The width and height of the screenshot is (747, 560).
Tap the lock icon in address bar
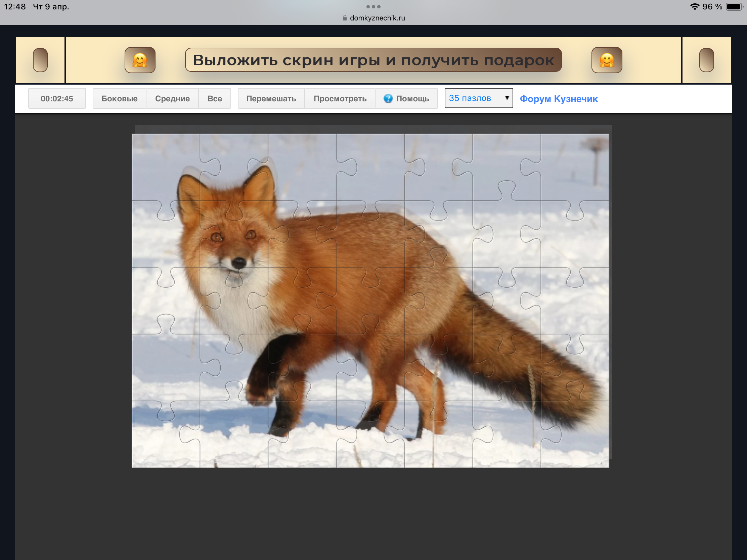coord(345,18)
